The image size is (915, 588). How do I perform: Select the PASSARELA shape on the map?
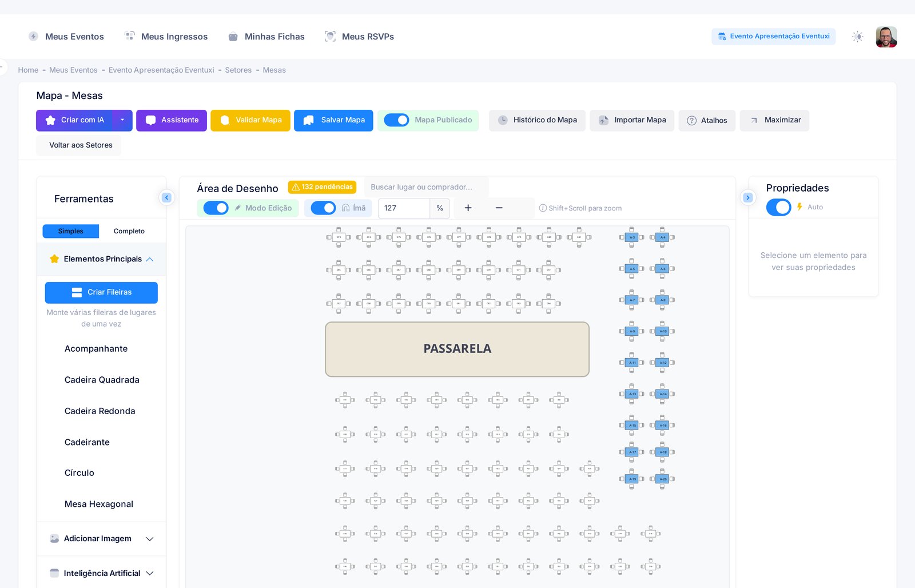click(457, 349)
